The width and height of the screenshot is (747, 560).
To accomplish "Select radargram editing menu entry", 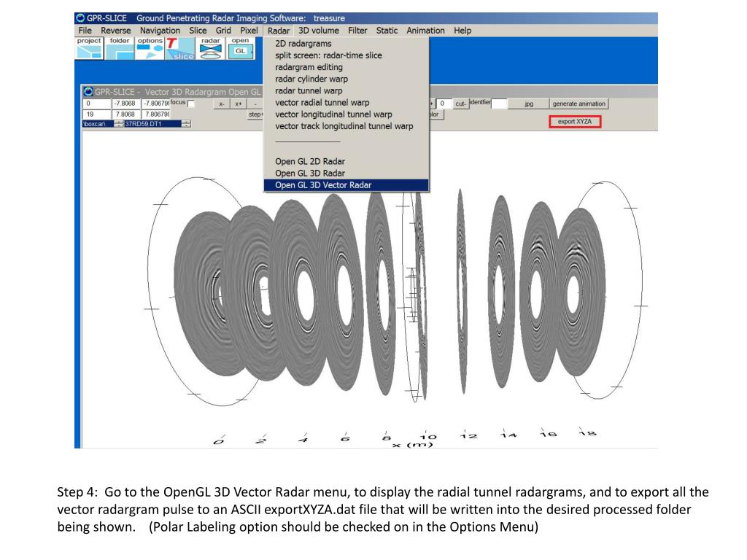I will [347, 67].
